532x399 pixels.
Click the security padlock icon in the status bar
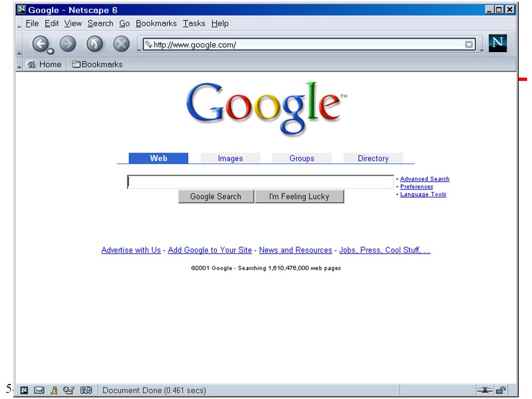[x=501, y=390]
